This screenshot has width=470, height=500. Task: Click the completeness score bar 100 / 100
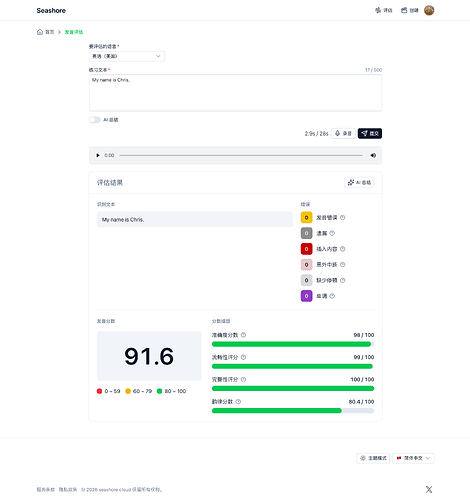click(x=293, y=388)
